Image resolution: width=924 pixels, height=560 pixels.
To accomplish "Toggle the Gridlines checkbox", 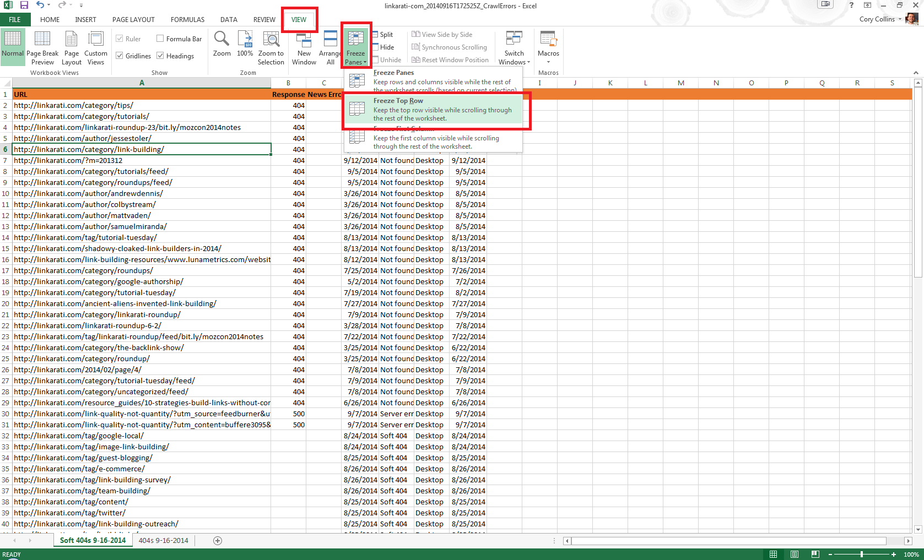I will coord(120,55).
